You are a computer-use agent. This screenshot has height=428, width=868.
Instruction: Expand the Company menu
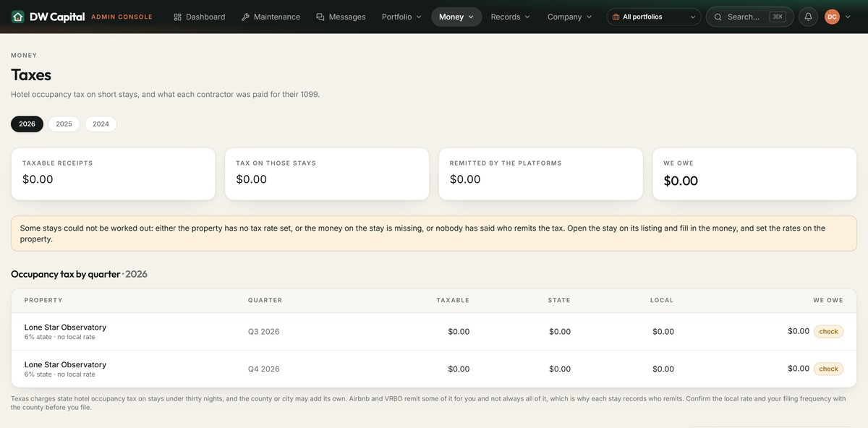click(569, 17)
